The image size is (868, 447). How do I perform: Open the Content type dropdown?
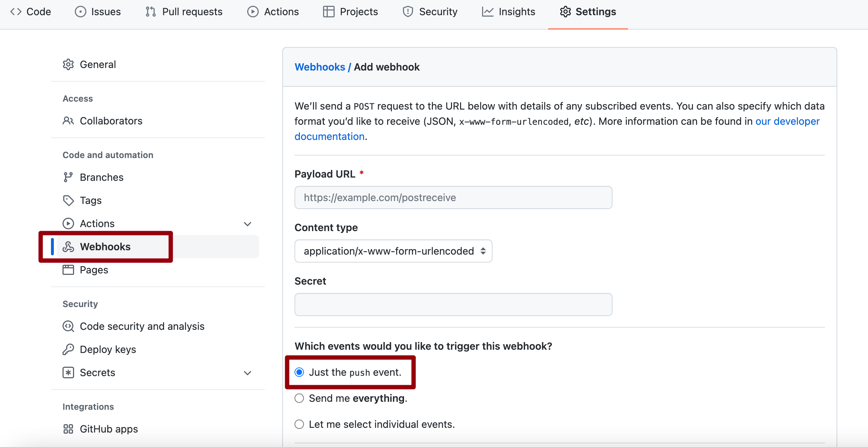pos(393,251)
